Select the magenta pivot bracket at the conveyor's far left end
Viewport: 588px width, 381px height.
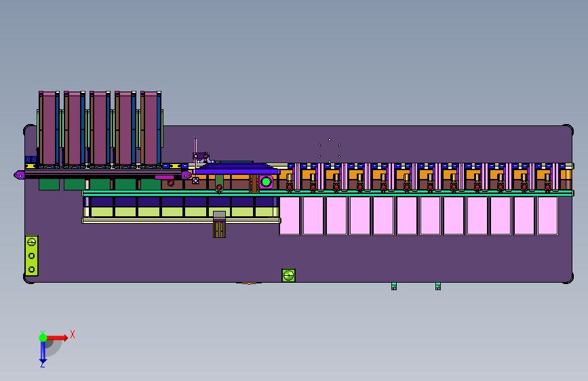[19, 175]
